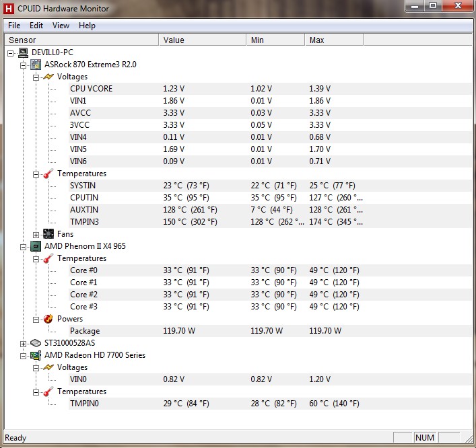Image resolution: width=476 pixels, height=448 pixels.
Task: Click the Sensor column header
Action: (81, 40)
